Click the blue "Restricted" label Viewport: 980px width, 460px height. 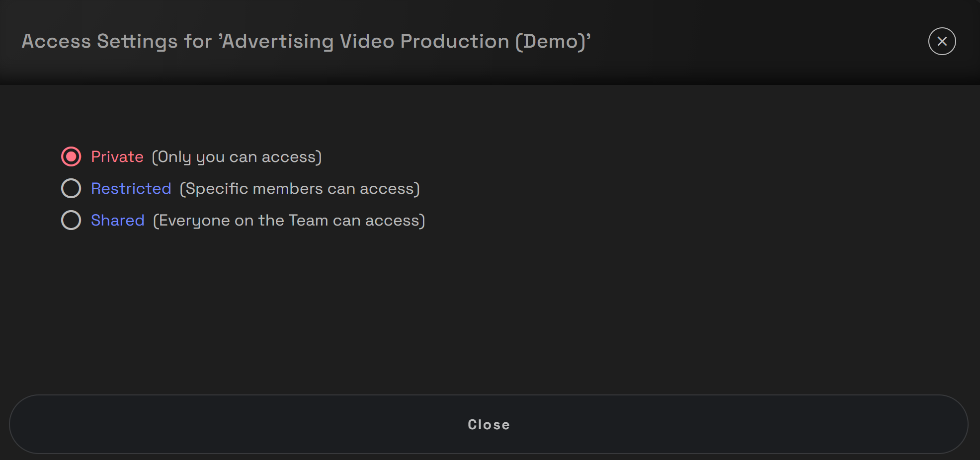click(131, 189)
